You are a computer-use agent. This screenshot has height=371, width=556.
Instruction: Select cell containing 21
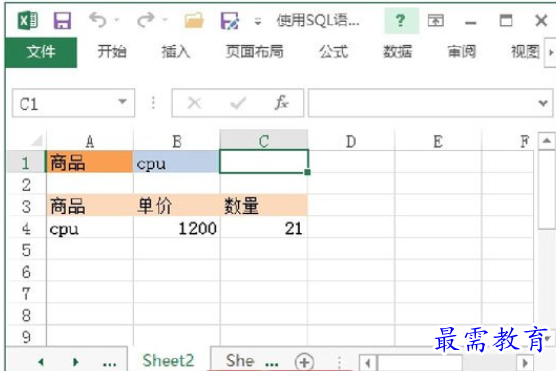[264, 228]
